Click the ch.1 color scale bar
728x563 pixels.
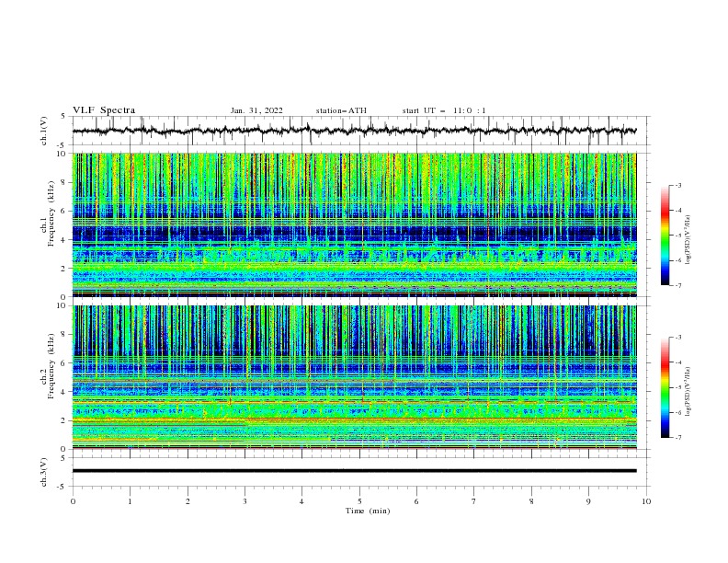tap(665, 236)
